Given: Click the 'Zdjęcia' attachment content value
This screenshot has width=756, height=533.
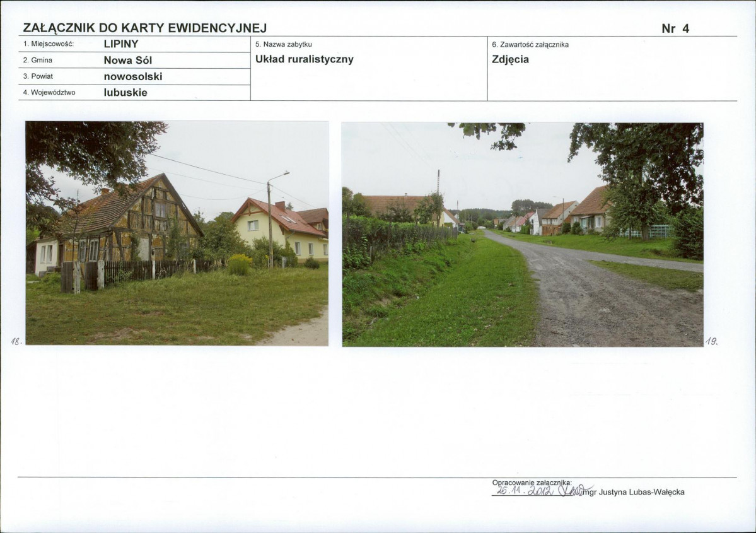Looking at the screenshot, I should point(510,59).
